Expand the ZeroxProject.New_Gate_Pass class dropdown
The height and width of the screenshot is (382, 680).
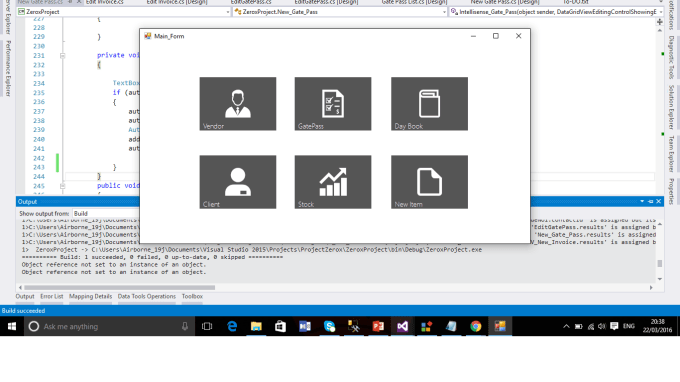tap(444, 12)
